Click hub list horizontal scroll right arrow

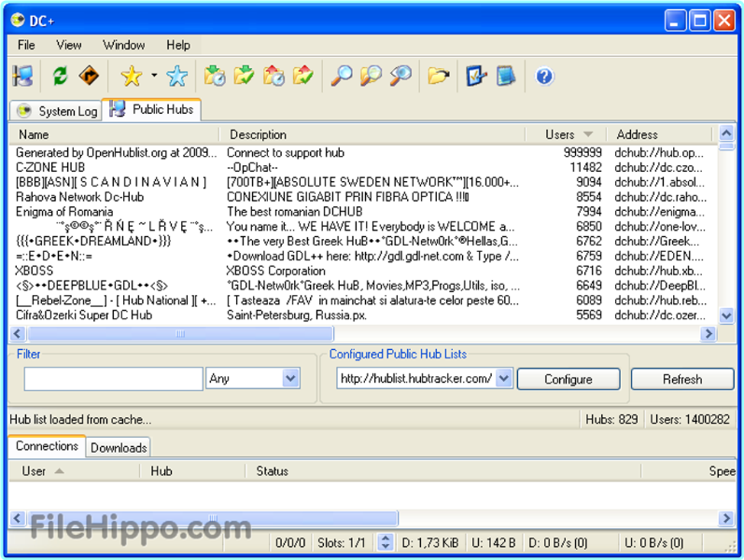coord(708,333)
